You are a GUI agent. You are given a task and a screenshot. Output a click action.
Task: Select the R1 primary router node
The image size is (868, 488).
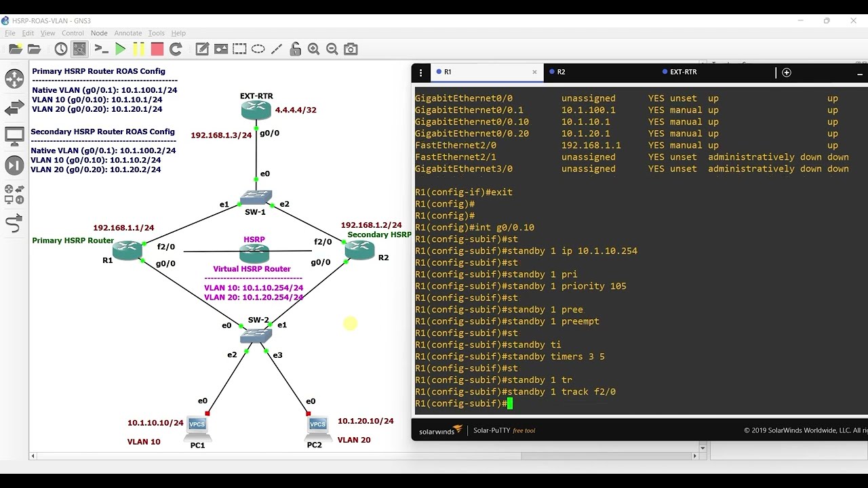pyautogui.click(x=127, y=250)
